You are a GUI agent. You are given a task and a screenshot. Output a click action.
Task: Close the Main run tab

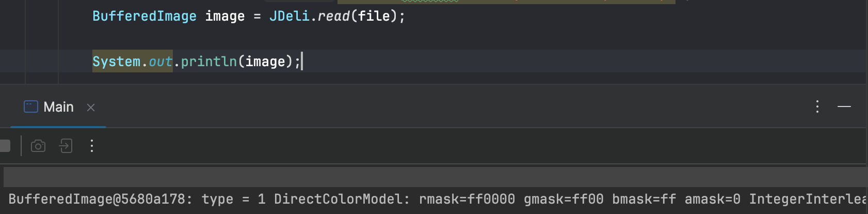[91, 108]
